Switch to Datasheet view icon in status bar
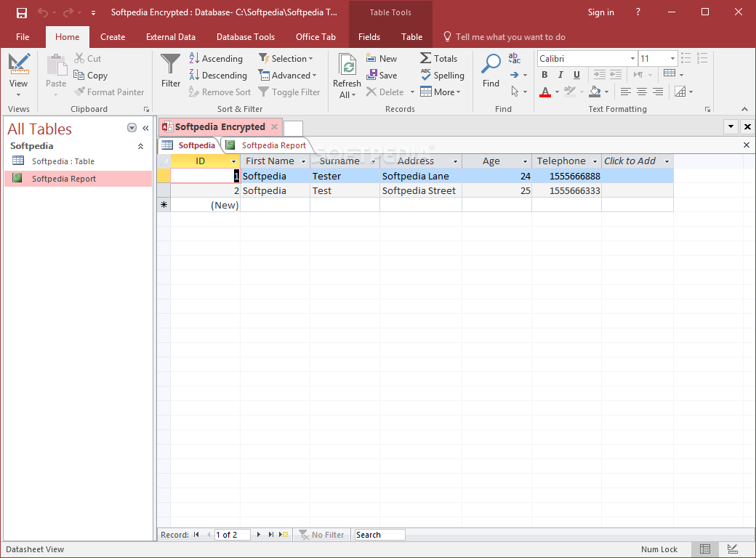Screen dimensions: 756x558 tap(705, 549)
